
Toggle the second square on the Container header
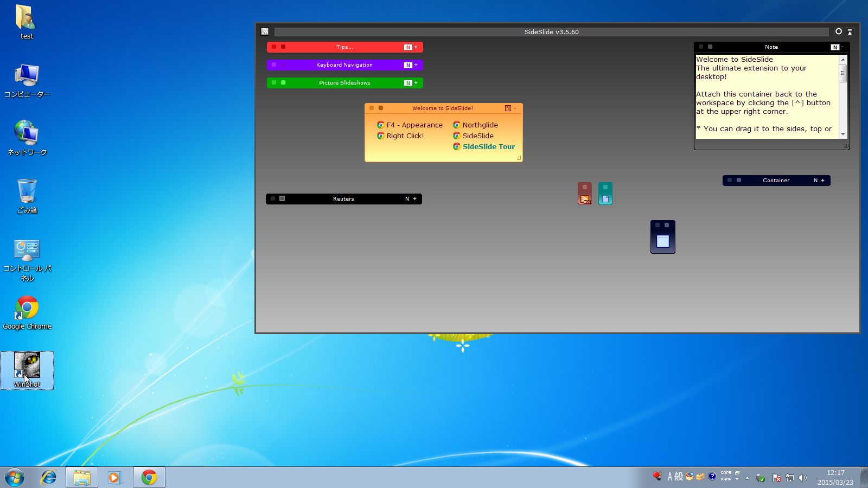click(739, 181)
